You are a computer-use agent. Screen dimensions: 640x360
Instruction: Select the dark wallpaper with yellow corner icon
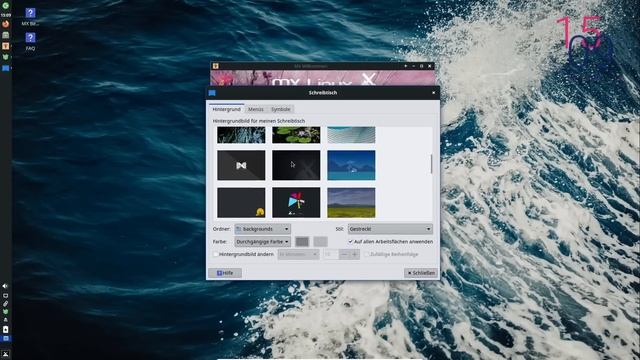[241, 202]
